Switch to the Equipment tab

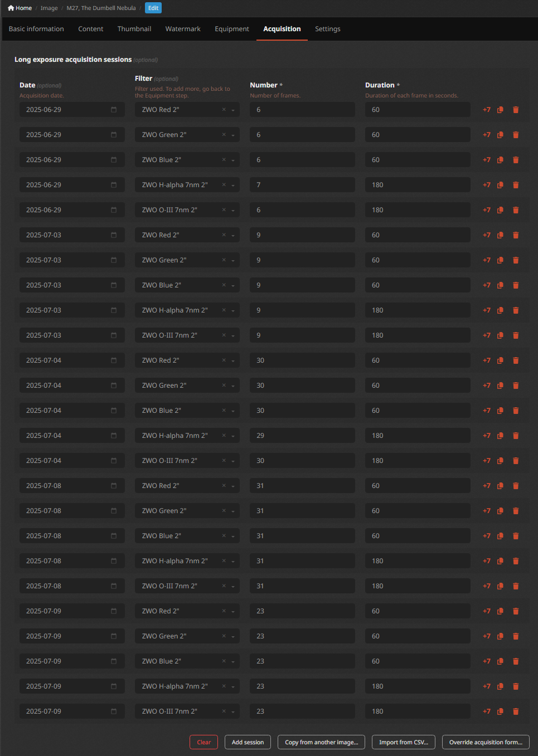[x=232, y=29]
